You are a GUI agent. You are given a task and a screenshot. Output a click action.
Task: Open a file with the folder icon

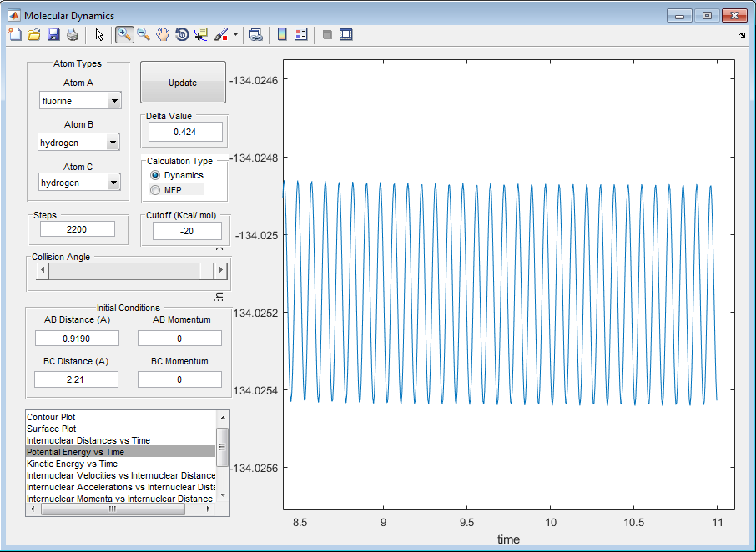34,34
